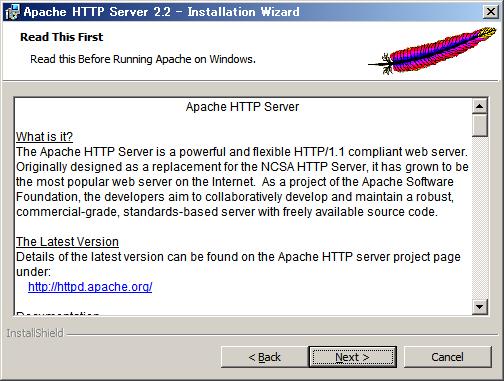Screen dimensions: 504x381
Task: Close the Installation Wizard window
Action: tap(491, 12)
